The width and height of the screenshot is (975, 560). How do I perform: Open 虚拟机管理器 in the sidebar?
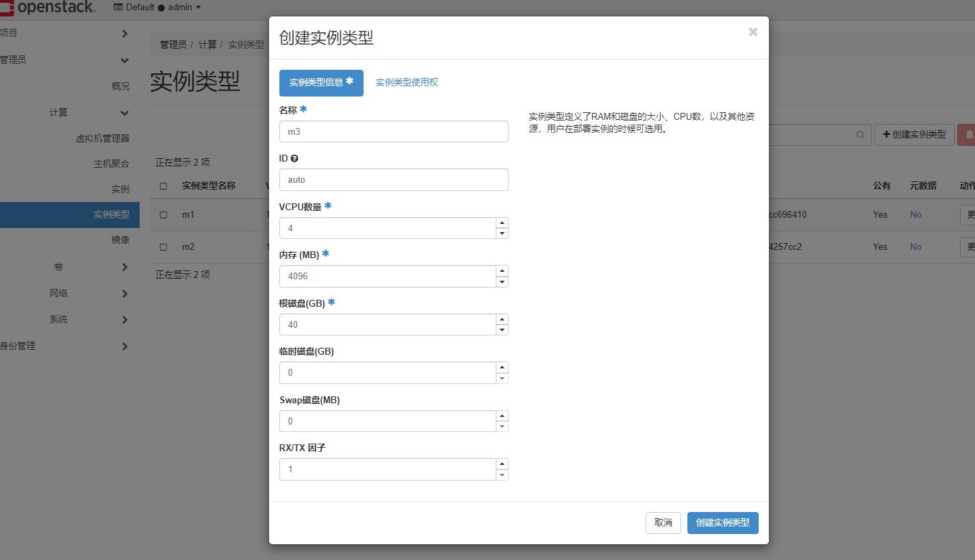tap(103, 138)
